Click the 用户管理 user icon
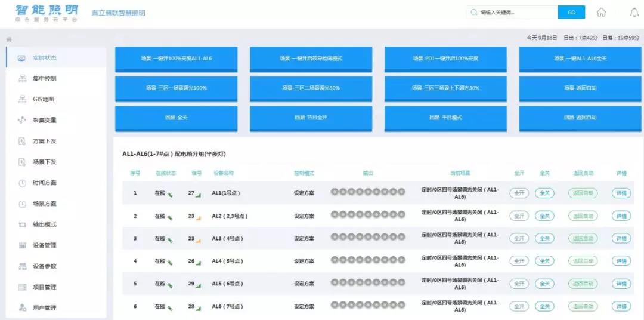Viewport: 644px width, 320px height. coord(22,308)
